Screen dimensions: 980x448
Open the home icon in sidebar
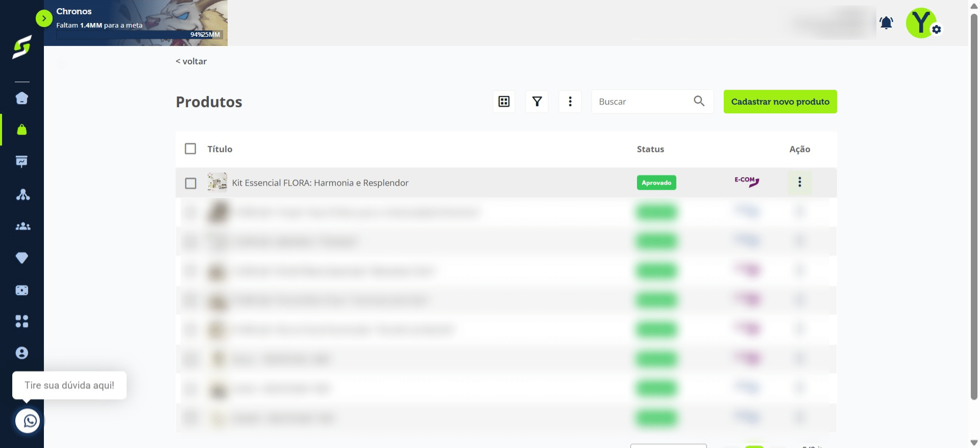click(22, 98)
